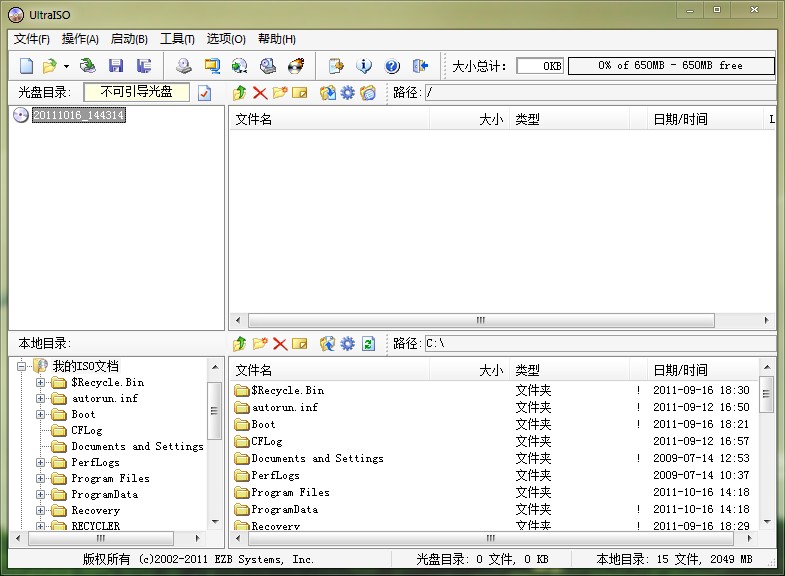Expand the ProgramData tree node
This screenshot has width=785, height=576.
coord(40,494)
